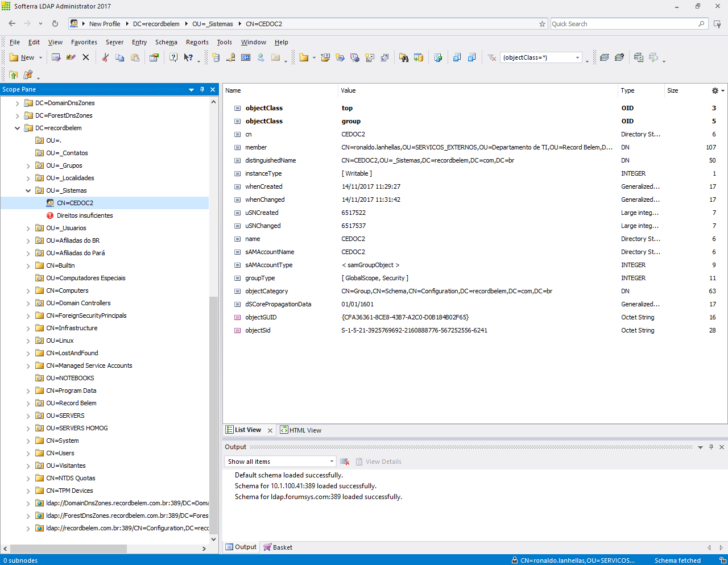Click the What's This pointer help icon

188,57
